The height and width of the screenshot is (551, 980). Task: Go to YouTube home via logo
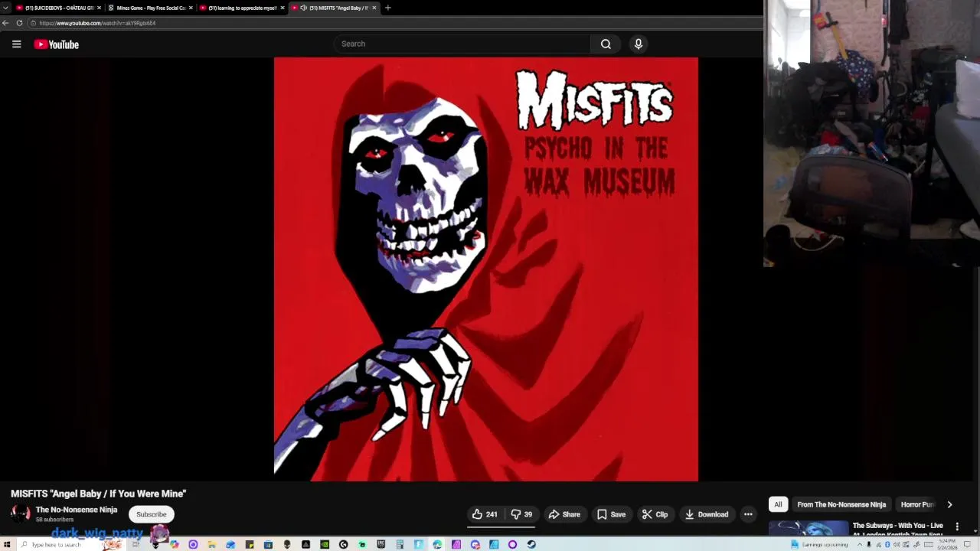56,44
